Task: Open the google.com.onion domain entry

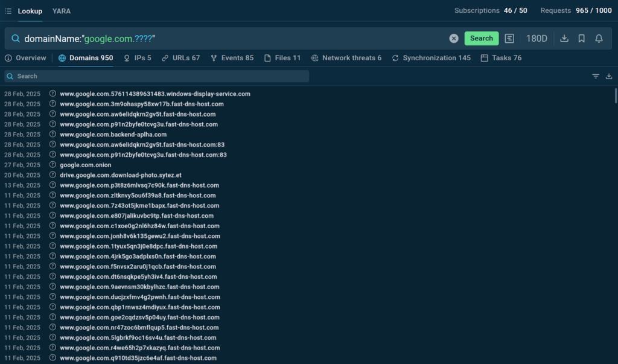Action: [86, 165]
